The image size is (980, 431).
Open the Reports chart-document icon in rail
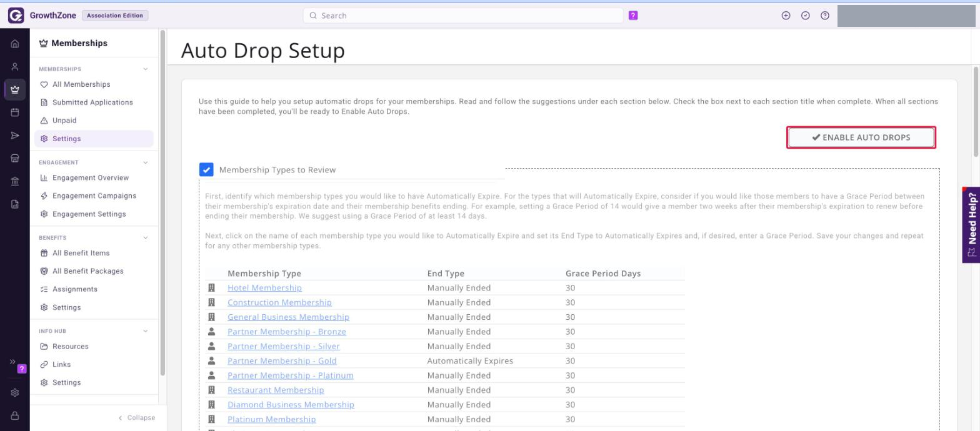click(x=15, y=204)
